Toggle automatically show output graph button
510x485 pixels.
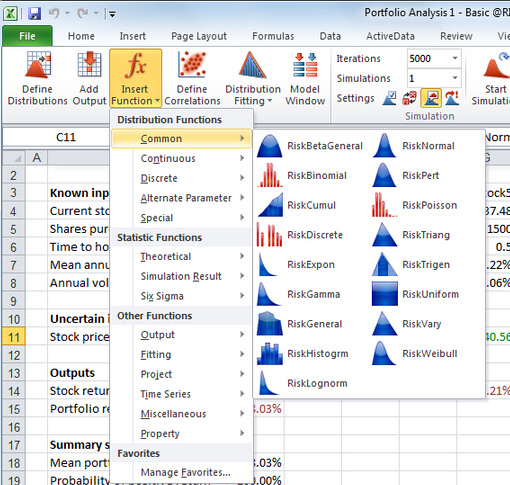click(x=431, y=98)
